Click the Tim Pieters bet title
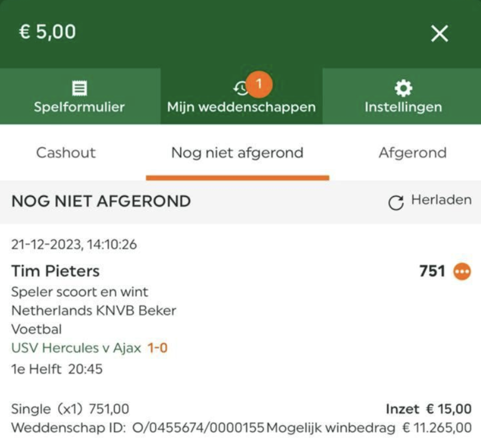This screenshot has height=448, width=481. 55,271
